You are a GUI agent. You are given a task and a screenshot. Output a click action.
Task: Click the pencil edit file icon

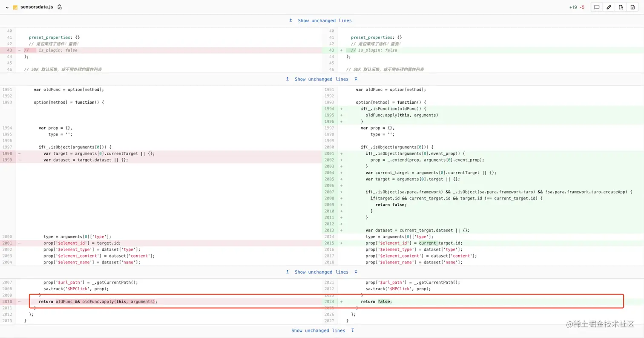click(609, 7)
